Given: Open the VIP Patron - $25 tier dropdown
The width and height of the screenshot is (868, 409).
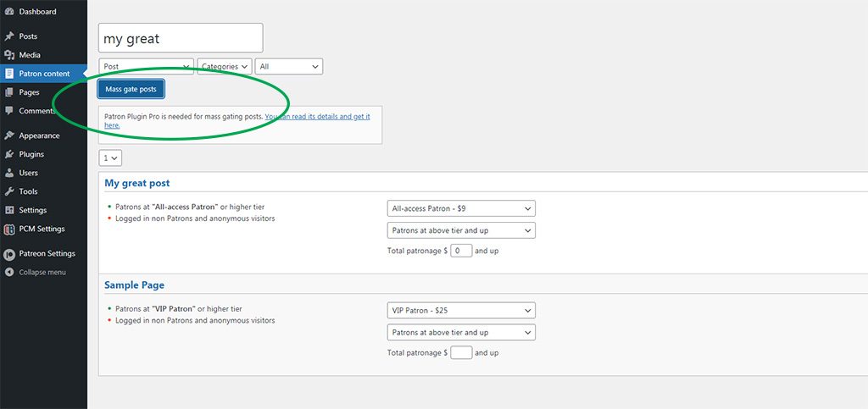Looking at the screenshot, I should (x=461, y=311).
